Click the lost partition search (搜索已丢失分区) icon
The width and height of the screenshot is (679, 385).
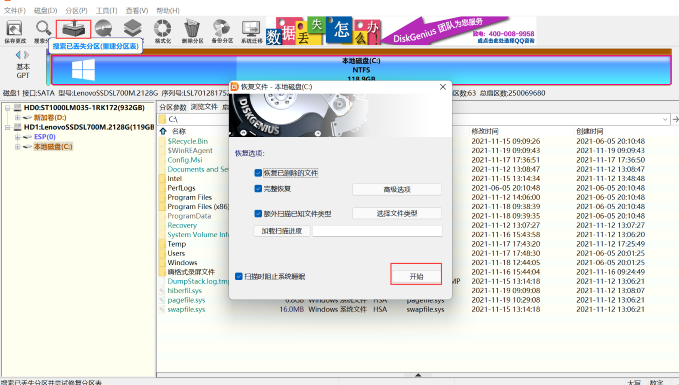tap(73, 29)
